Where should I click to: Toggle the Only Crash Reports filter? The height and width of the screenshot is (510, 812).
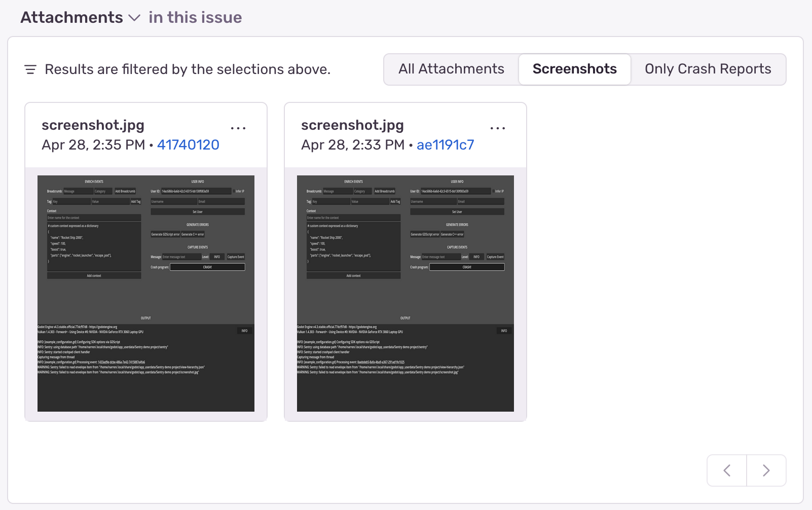tap(708, 69)
